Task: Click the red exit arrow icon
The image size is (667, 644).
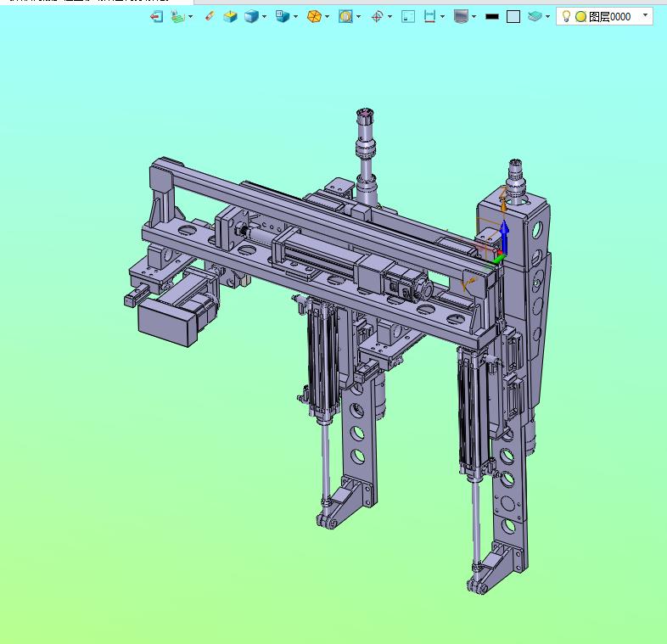Action: point(156,17)
